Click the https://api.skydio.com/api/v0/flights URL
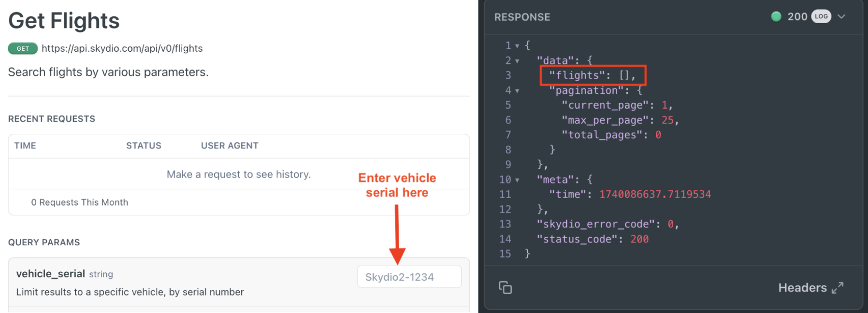Viewport: 868px width, 313px height. [122, 48]
